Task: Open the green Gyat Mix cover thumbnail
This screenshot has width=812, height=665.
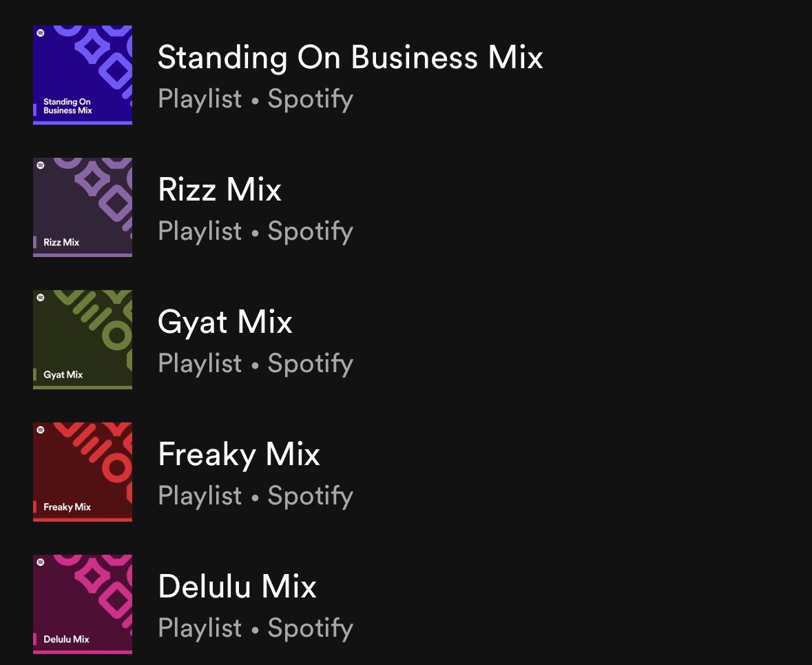Action: tap(83, 340)
